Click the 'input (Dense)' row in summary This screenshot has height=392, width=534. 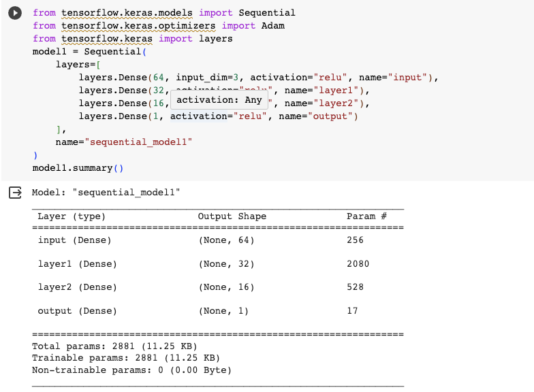(x=218, y=240)
